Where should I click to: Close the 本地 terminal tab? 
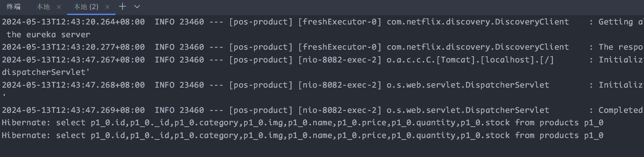click(59, 7)
